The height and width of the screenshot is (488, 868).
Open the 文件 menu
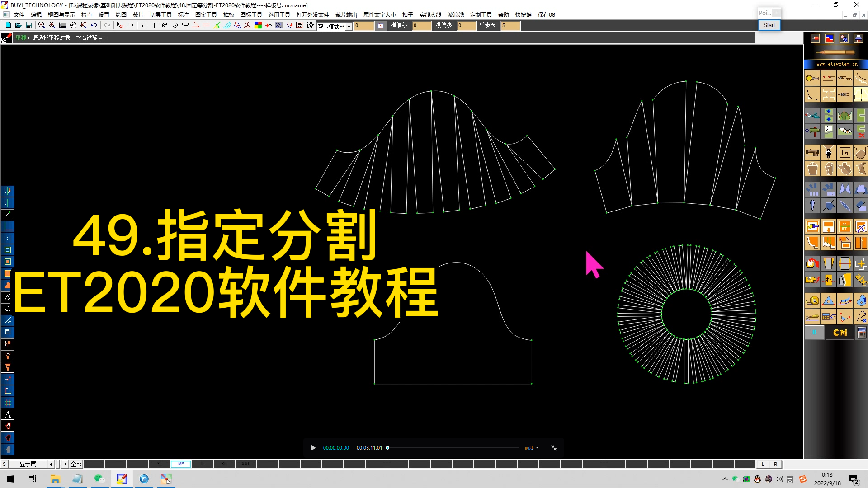point(19,15)
